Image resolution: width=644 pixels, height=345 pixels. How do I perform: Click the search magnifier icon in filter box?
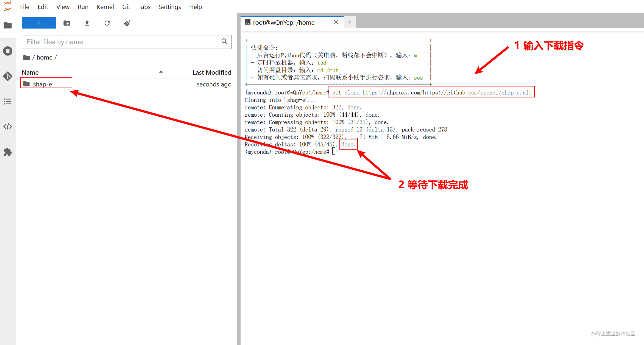224,41
